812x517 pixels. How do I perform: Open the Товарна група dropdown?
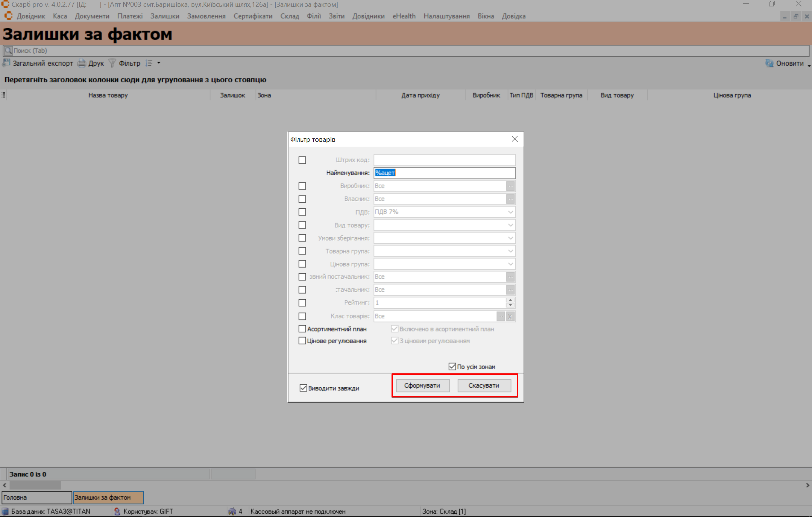click(510, 251)
